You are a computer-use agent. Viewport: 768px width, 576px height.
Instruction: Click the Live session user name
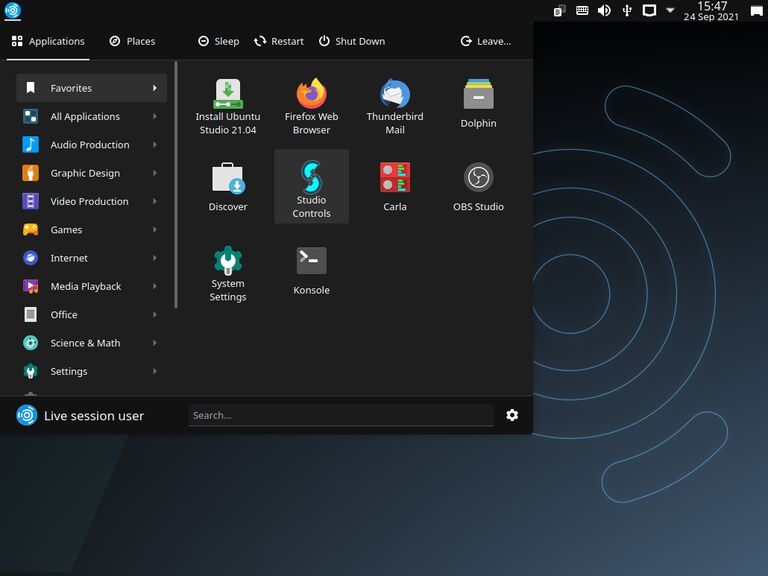point(94,416)
